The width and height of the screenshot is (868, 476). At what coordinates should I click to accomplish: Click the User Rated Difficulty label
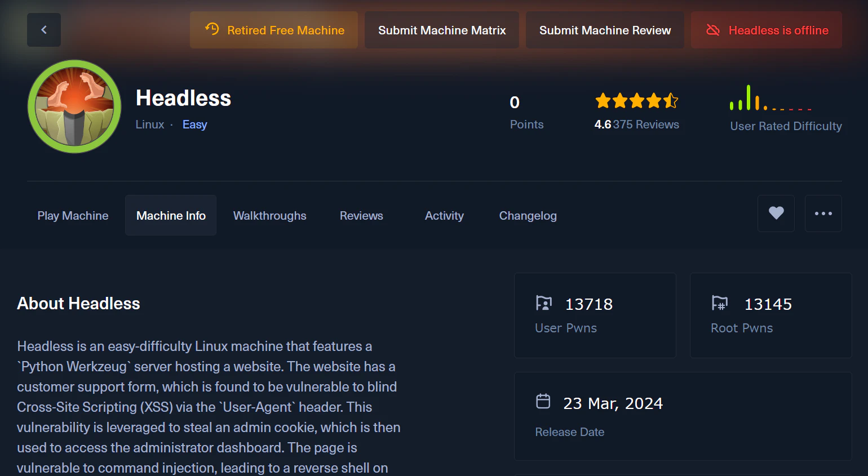(786, 126)
